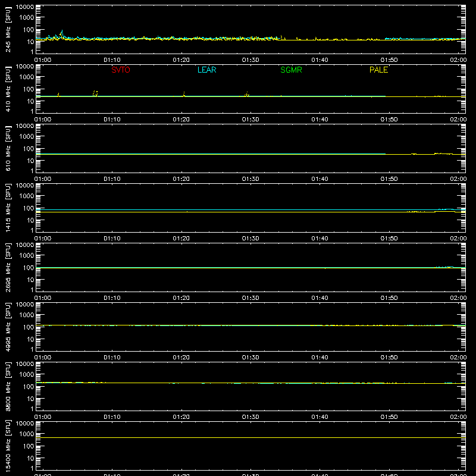This screenshot has height=476, width=476.
Task: Click the 10000 tick of the 245 MHz axis
Action: [x=25, y=7]
